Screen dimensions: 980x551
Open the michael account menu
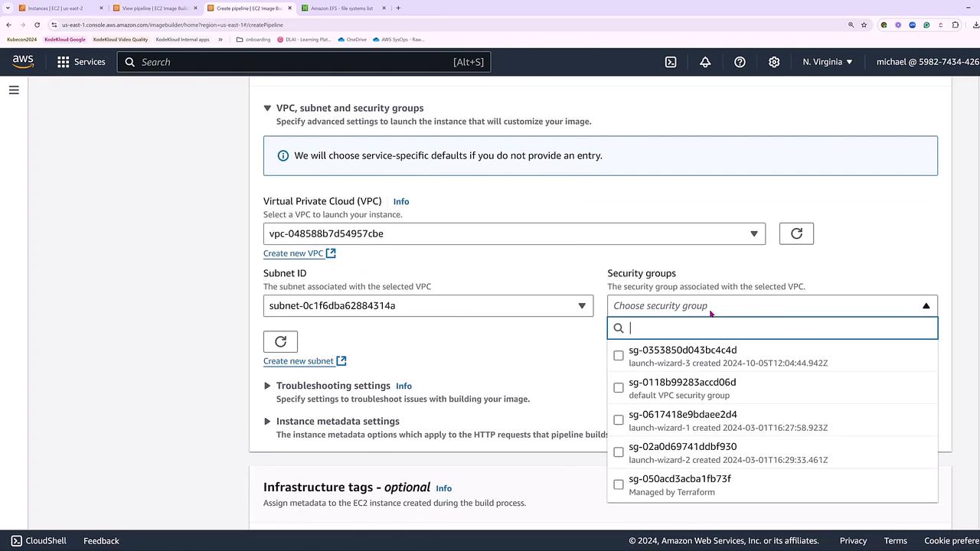(x=928, y=62)
